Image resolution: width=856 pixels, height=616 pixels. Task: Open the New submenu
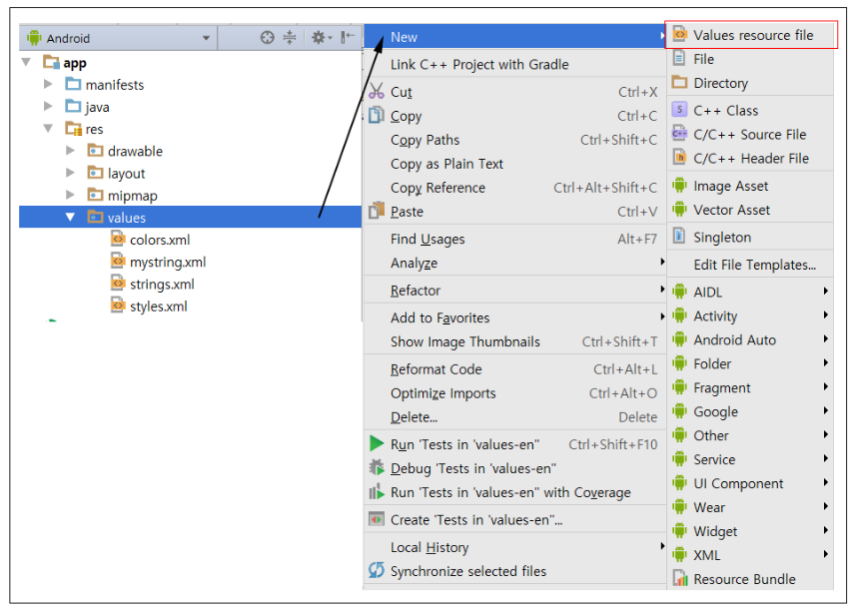point(514,37)
